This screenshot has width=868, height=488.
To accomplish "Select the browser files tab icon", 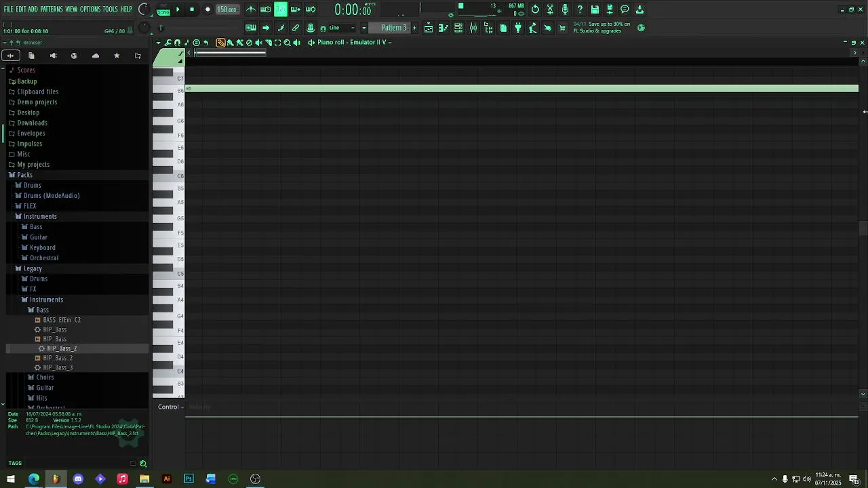I will click(x=31, y=56).
